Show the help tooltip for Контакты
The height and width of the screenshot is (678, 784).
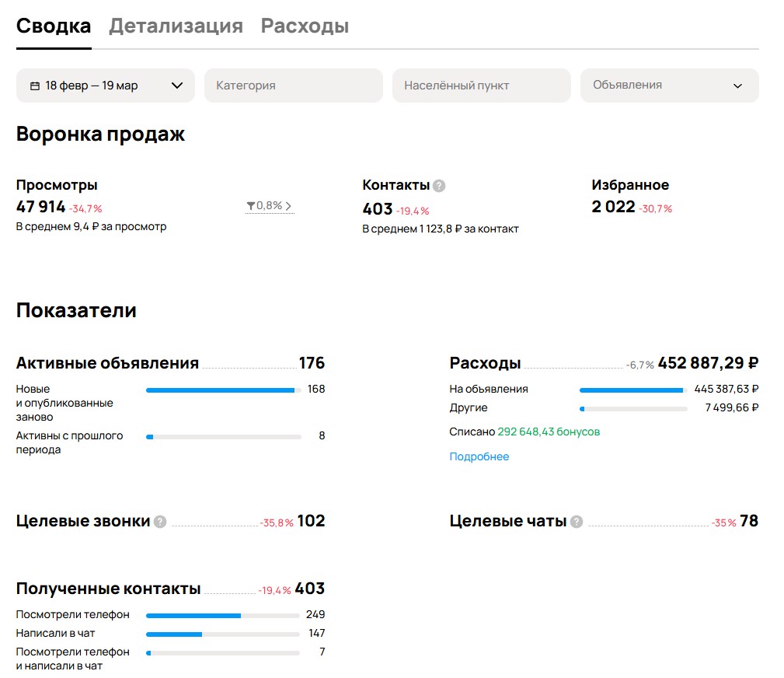pos(439,186)
